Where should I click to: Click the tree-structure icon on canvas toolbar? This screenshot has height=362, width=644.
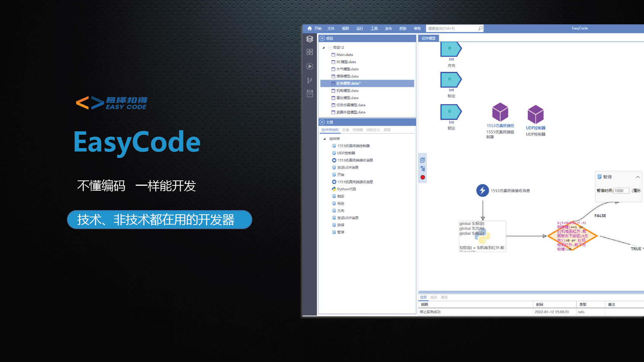click(x=422, y=169)
